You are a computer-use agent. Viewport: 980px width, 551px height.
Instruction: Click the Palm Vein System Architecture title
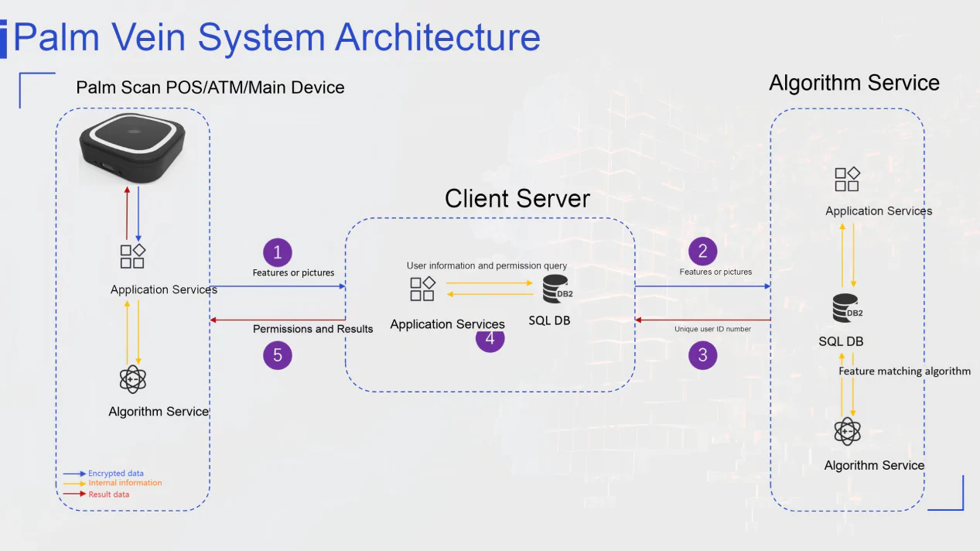(277, 37)
